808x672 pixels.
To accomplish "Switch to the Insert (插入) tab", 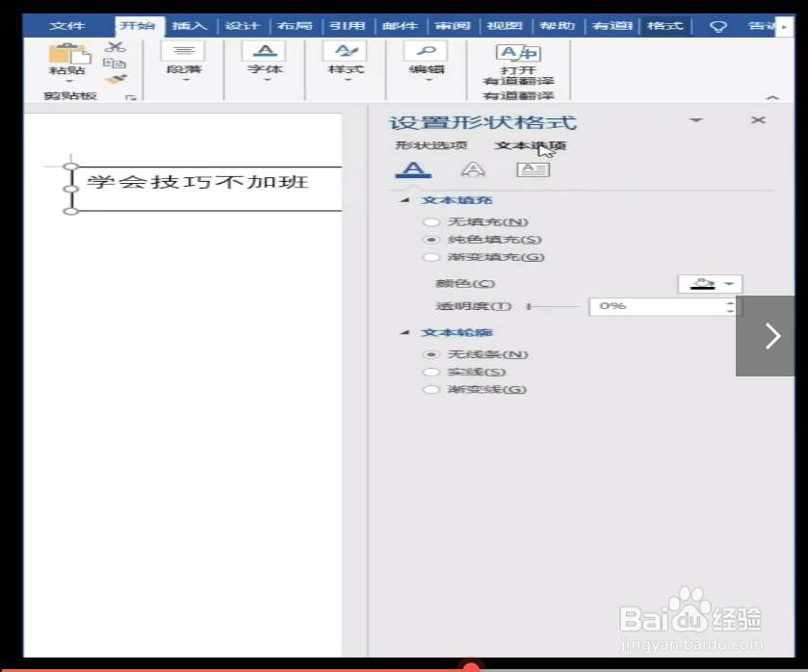I will pyautogui.click(x=189, y=26).
